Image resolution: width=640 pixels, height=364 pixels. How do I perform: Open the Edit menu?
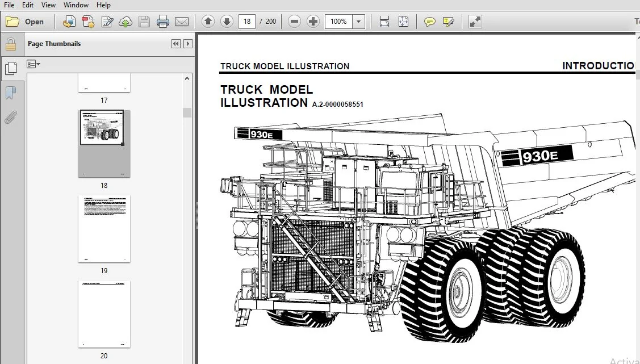click(28, 5)
